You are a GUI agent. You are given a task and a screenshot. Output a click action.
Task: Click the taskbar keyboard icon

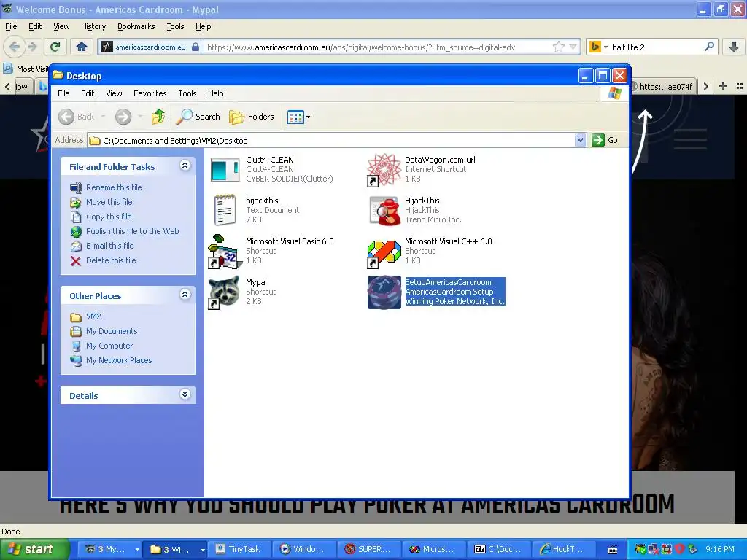click(x=613, y=550)
